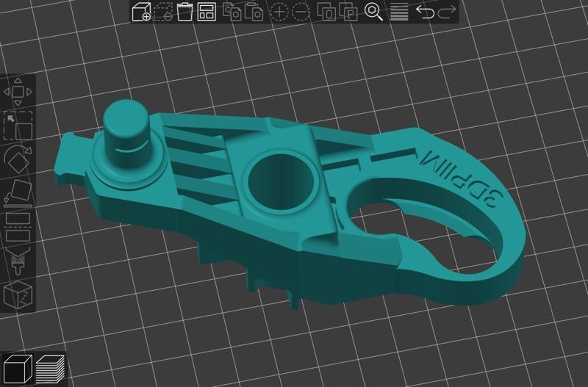Open the variable layer height tool
The width and height of the screenshot is (588, 387).
(x=399, y=12)
